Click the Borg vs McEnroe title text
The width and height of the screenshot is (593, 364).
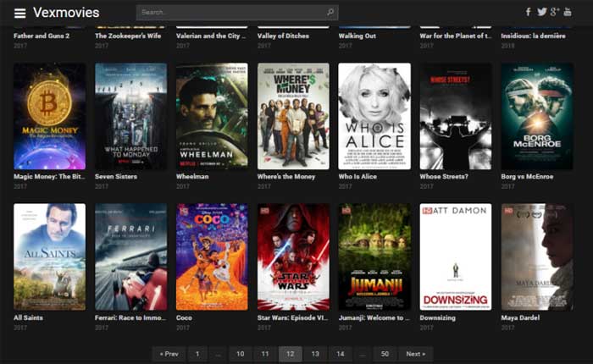(x=527, y=177)
